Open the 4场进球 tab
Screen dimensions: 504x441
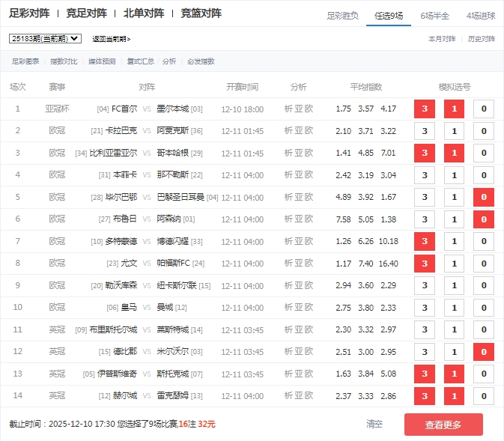[x=480, y=15]
